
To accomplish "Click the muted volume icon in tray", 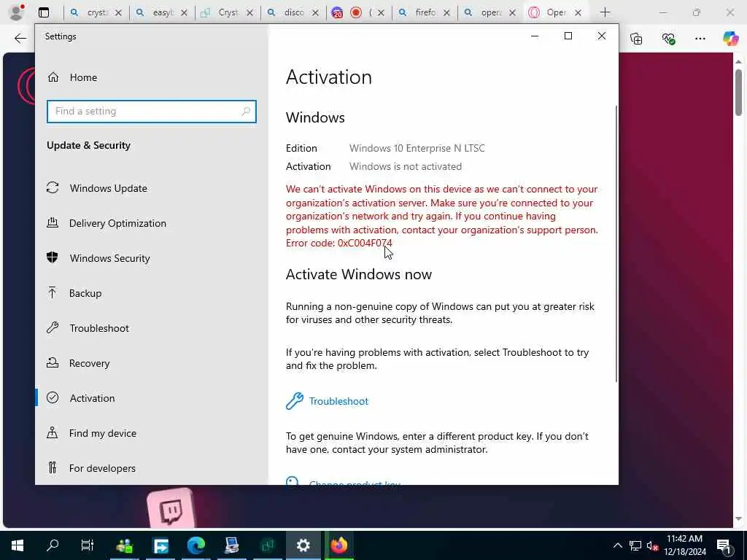I will pyautogui.click(x=652, y=545).
